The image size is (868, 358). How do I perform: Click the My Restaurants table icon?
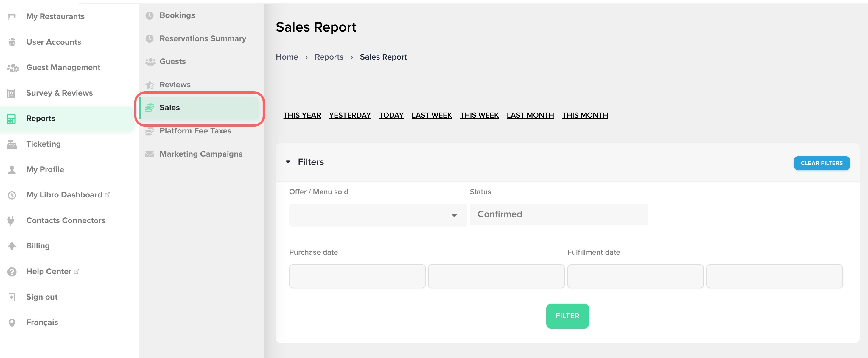coord(12,16)
